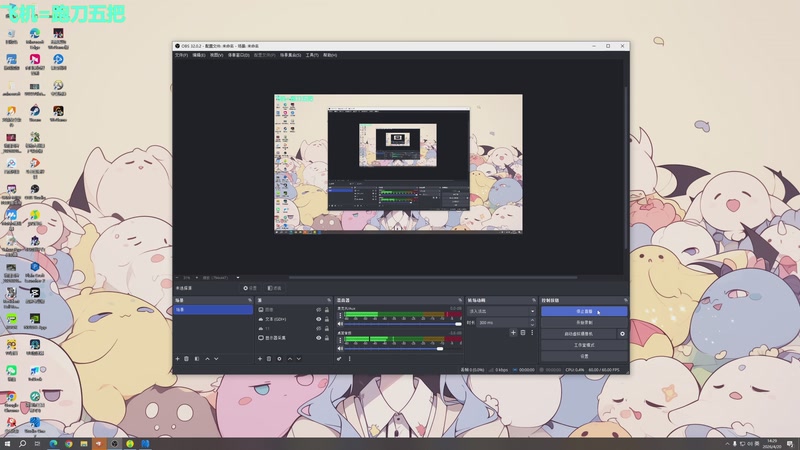
Task: Lock the Display Capture source
Action: 327,338
